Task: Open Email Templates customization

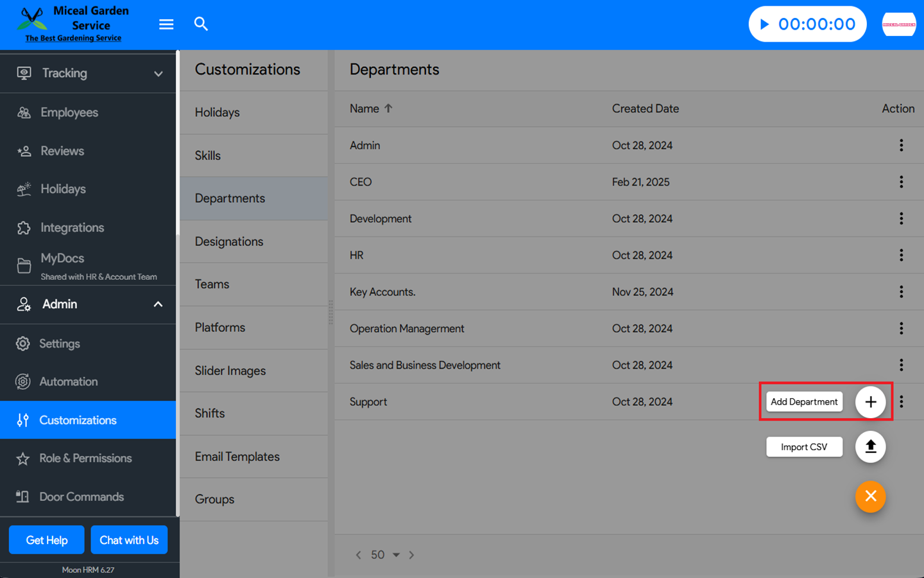Action: click(x=237, y=457)
